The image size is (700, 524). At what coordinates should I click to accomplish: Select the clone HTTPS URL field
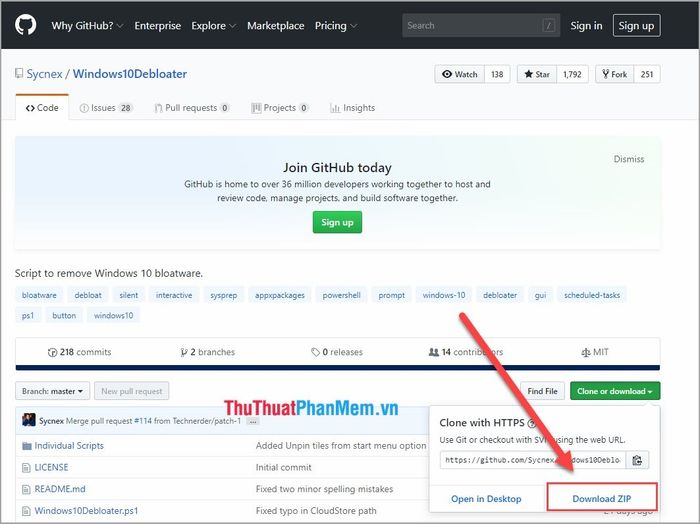click(x=533, y=460)
